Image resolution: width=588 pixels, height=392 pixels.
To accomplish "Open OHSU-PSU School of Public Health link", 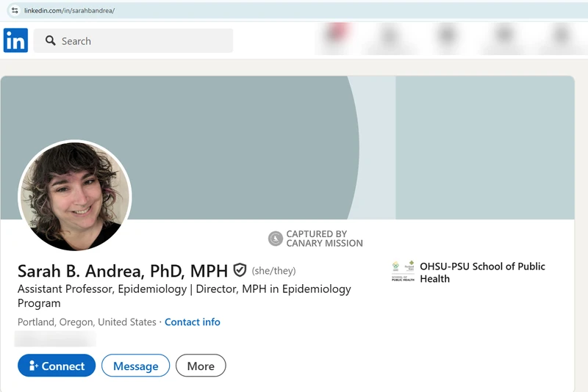I will [x=482, y=272].
